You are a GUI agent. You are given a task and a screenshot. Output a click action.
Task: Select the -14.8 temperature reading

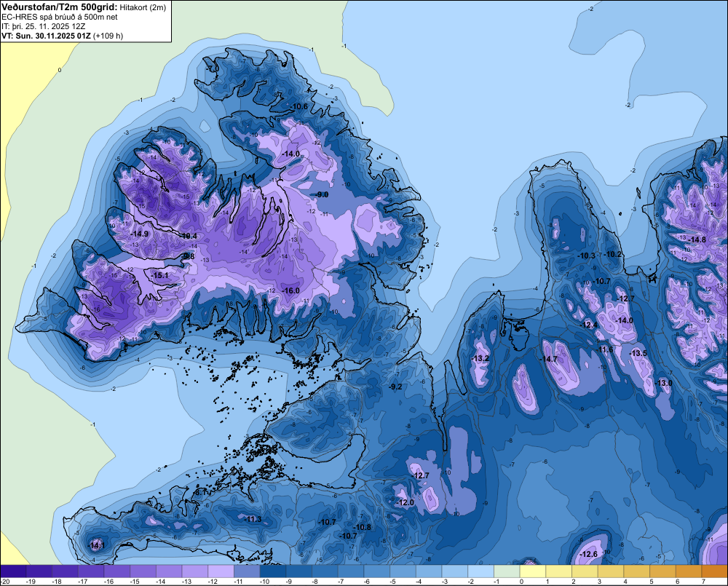point(697,240)
